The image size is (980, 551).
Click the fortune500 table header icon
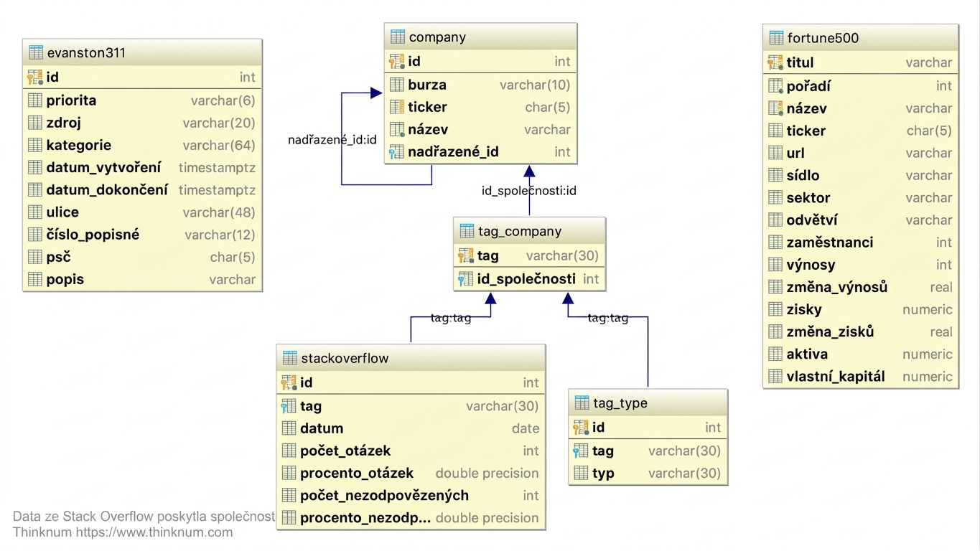coord(776,38)
